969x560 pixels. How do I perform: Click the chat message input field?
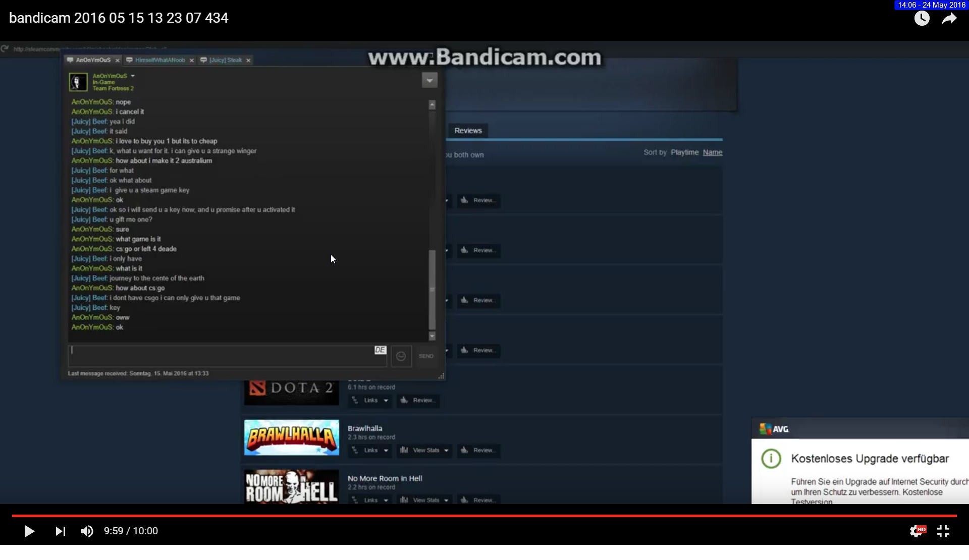click(x=222, y=356)
